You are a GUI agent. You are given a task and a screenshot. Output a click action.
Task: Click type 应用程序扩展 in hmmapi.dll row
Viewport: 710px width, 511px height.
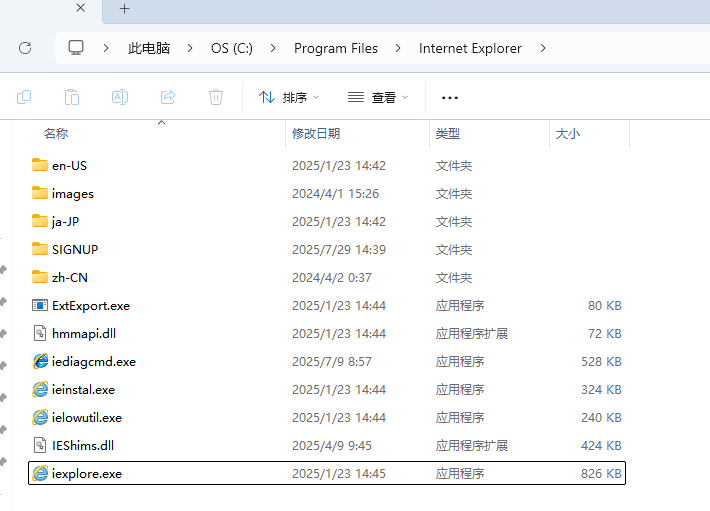[472, 334]
